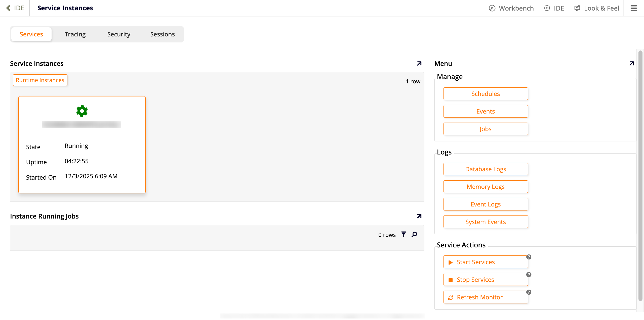Click Stop Services
The width and height of the screenshot is (644, 320).
click(485, 279)
